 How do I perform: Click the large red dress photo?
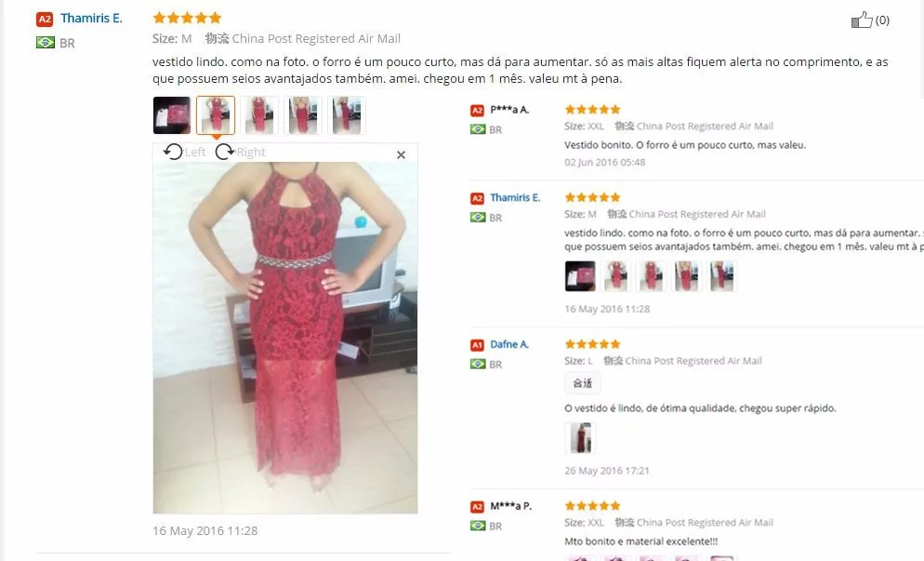[285, 338]
